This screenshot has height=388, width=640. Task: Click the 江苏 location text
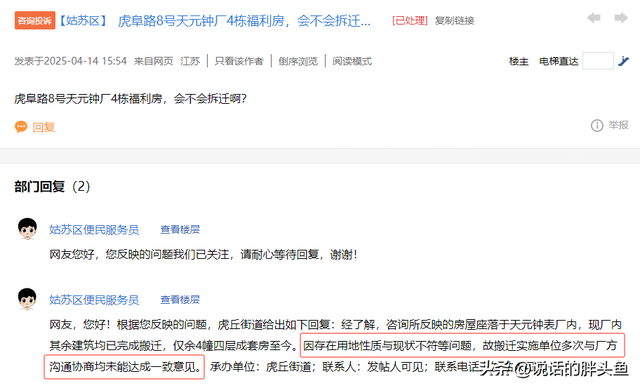click(x=190, y=61)
